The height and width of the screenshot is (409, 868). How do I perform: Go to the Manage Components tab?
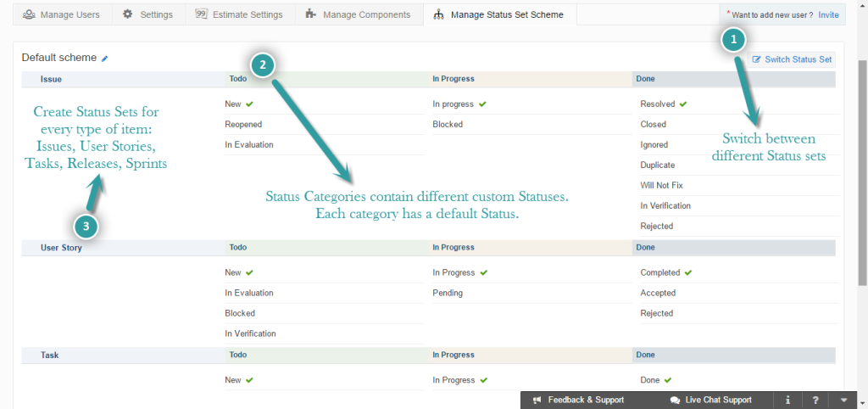(x=359, y=14)
